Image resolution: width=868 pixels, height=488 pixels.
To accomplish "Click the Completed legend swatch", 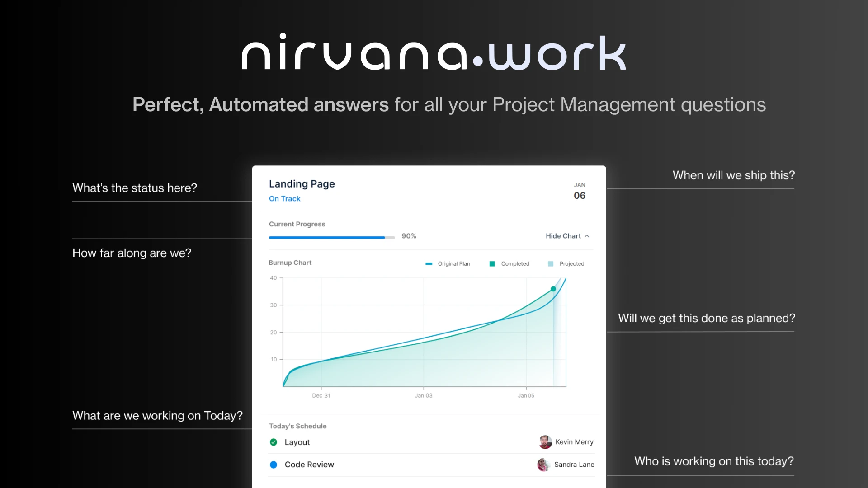I will pyautogui.click(x=492, y=264).
